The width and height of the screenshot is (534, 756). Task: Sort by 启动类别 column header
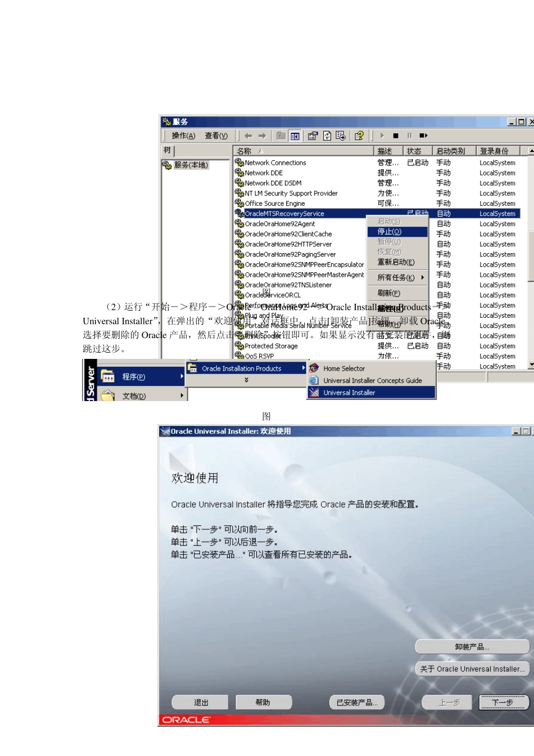point(454,151)
